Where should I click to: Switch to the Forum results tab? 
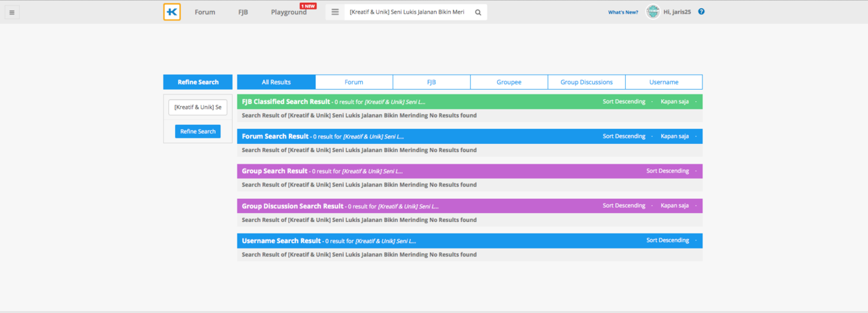354,82
